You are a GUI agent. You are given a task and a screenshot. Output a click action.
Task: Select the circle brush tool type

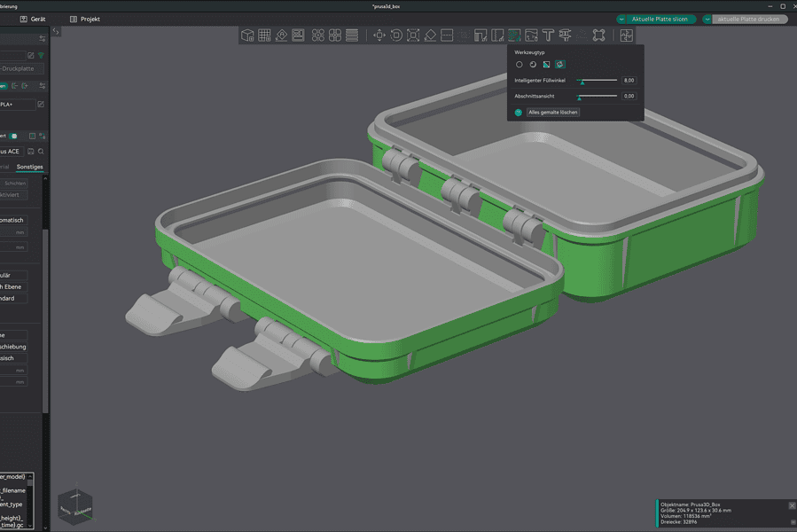coord(520,65)
